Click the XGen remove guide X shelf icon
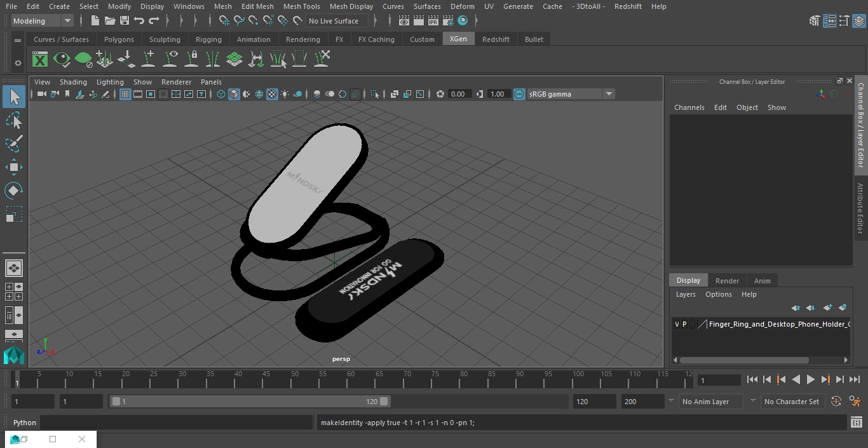 point(322,59)
